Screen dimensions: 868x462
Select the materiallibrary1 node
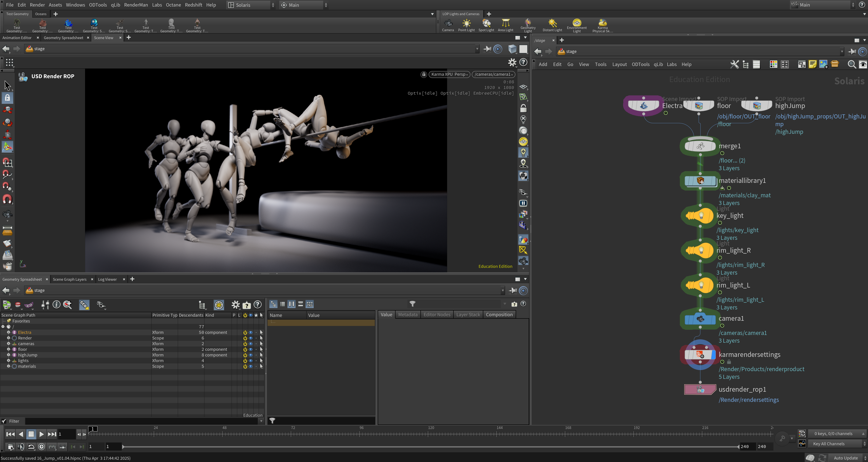click(700, 181)
